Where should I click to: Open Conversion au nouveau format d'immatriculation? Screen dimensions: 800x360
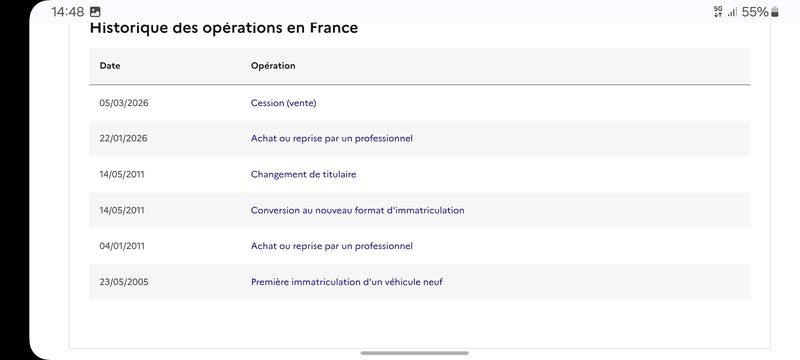[x=357, y=210]
